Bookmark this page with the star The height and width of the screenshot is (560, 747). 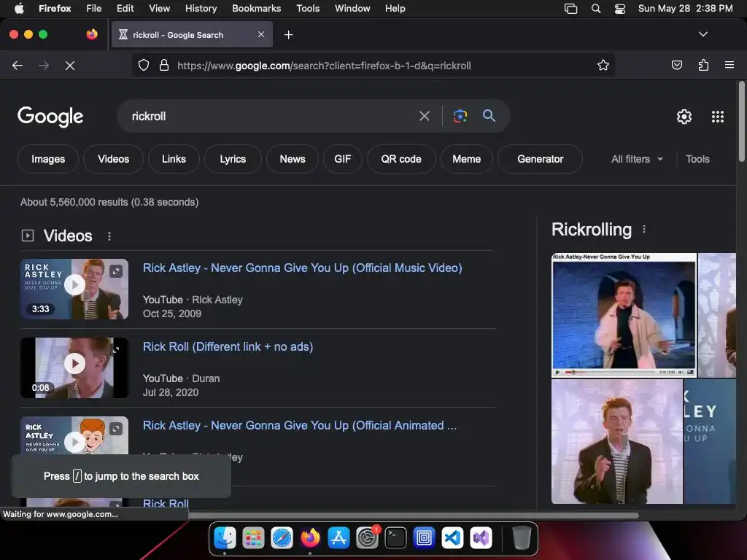tap(603, 65)
